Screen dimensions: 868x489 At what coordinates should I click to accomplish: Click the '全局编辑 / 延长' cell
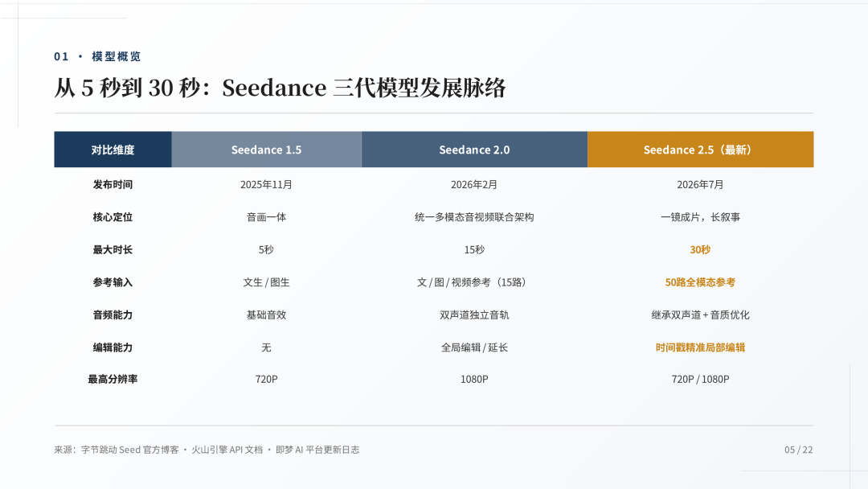474,347
